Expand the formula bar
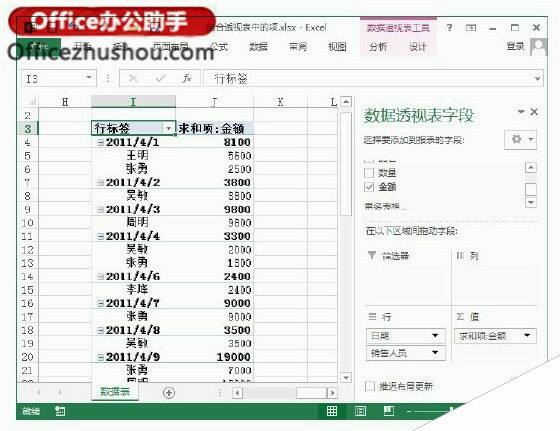Viewport: 560px width, 431px height. 537,78
